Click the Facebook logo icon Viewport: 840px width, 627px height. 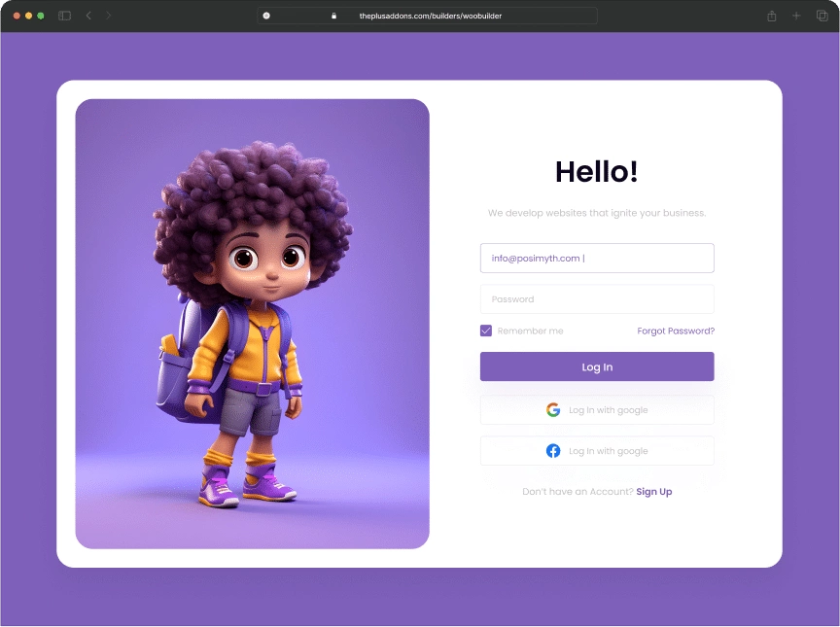(x=553, y=451)
